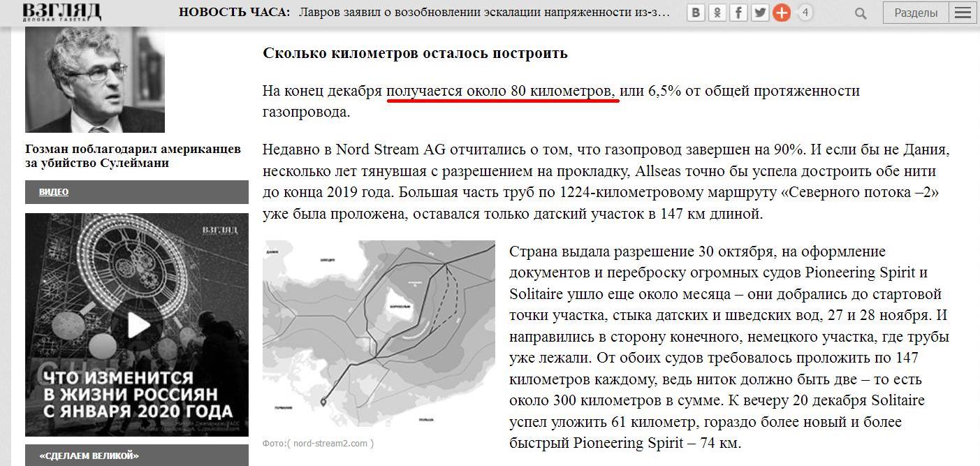This screenshot has height=466, width=980.
Task: Click the Гозман portrait thumbnail
Action: [95, 80]
